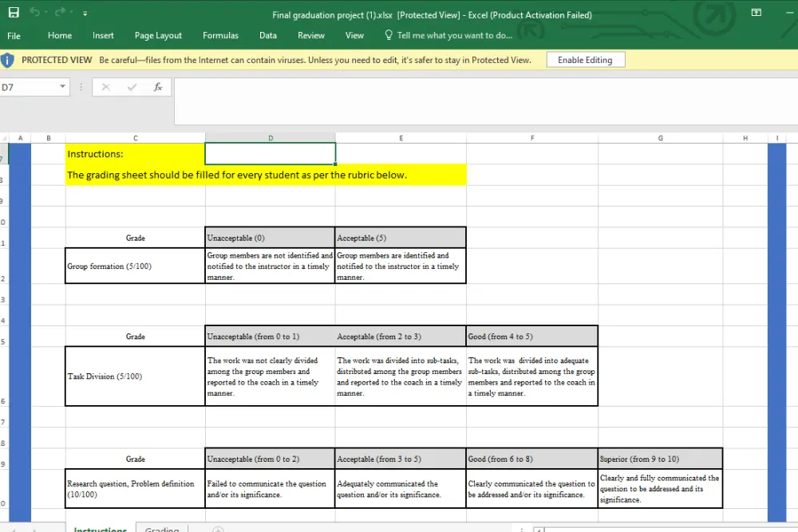Click the New sheet plus icon
The width and height of the screenshot is (798, 532).
(x=218, y=529)
